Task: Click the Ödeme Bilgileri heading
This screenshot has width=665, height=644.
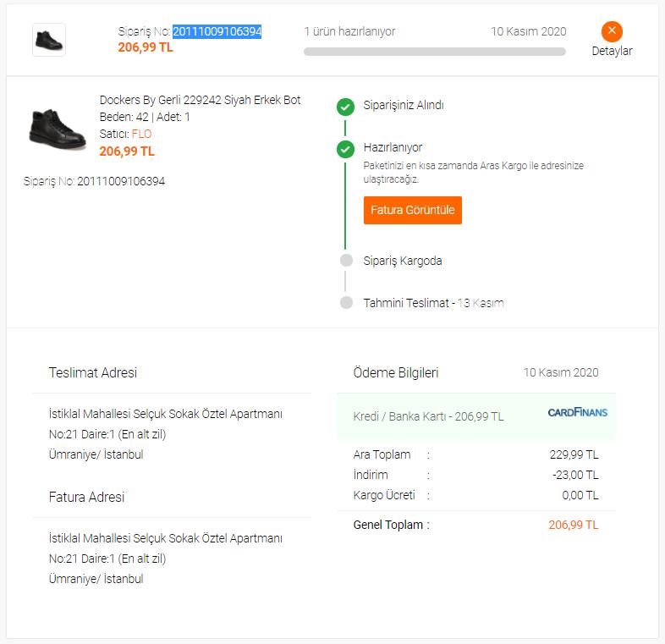Action: pos(396,372)
